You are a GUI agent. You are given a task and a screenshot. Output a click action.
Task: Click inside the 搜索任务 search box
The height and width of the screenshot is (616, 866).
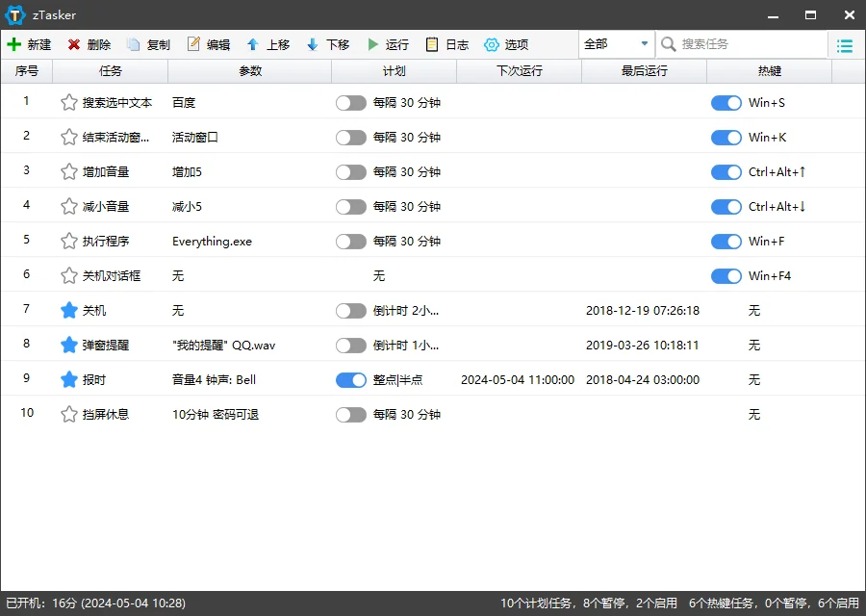click(x=741, y=44)
